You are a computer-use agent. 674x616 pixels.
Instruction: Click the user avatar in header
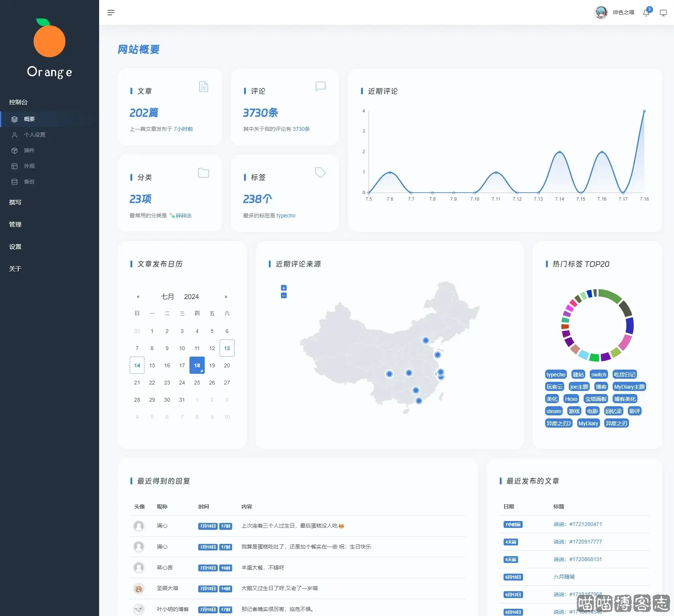[601, 13]
